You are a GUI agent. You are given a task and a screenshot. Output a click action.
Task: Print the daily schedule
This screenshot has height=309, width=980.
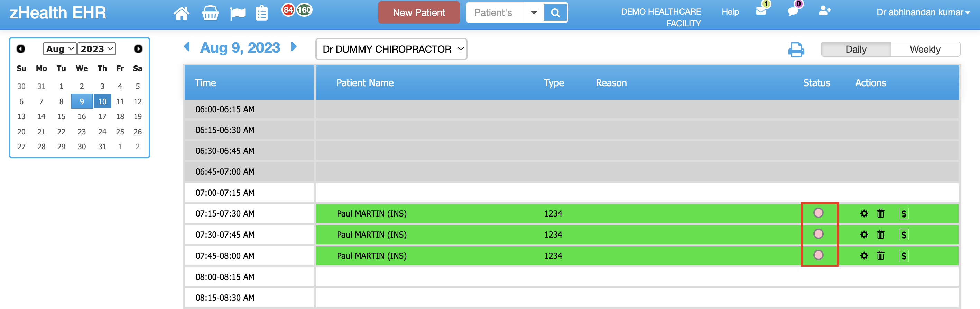tap(796, 50)
